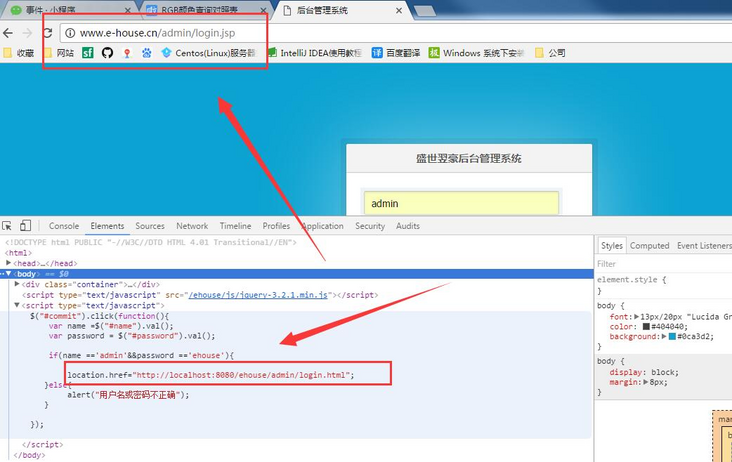Open the jquery-3.2.1.min.js source link
This screenshot has width=732, height=462.
point(260,295)
